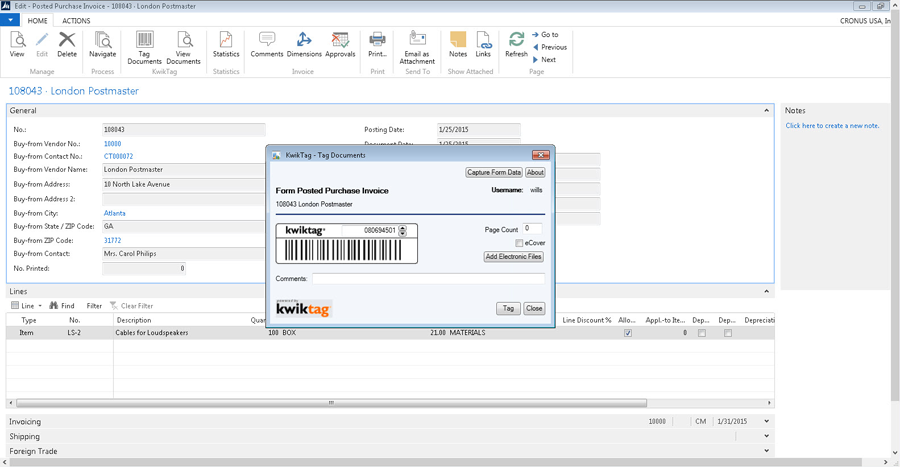Go to Next record
Image resolution: width=900 pixels, height=467 pixels.
click(544, 60)
